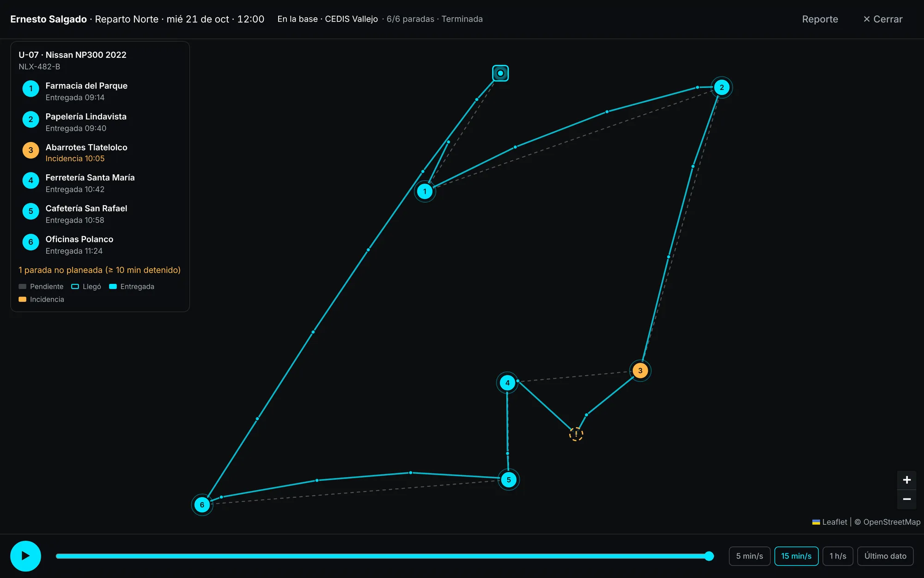Click driver name Ernesto Salgado
Viewport: 924px width, 578px height.
(49, 19)
